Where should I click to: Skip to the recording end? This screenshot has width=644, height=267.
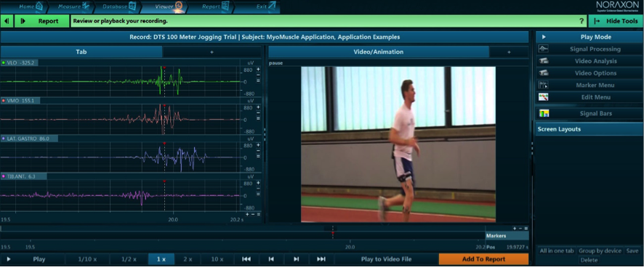321,259
